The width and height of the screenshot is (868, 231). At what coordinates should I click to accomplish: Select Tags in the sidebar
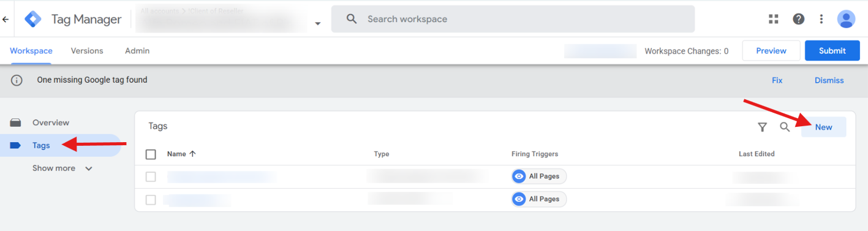click(x=61, y=145)
